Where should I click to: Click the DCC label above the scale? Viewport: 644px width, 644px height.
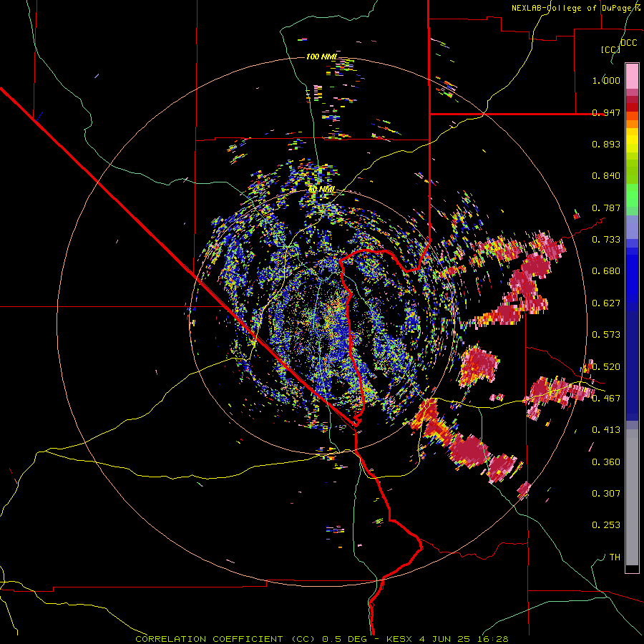click(x=629, y=43)
